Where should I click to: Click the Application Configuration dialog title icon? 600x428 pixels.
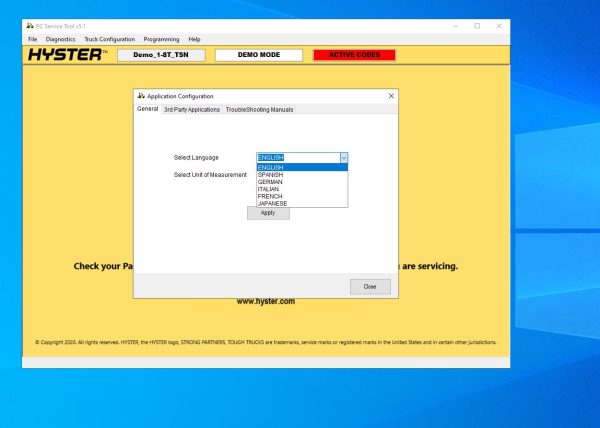tap(141, 96)
